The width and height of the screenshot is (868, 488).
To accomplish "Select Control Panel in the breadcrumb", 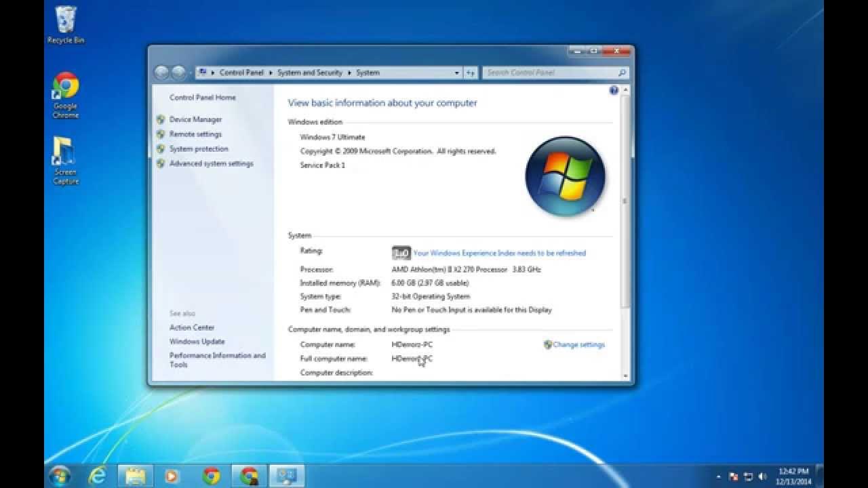I will (241, 73).
